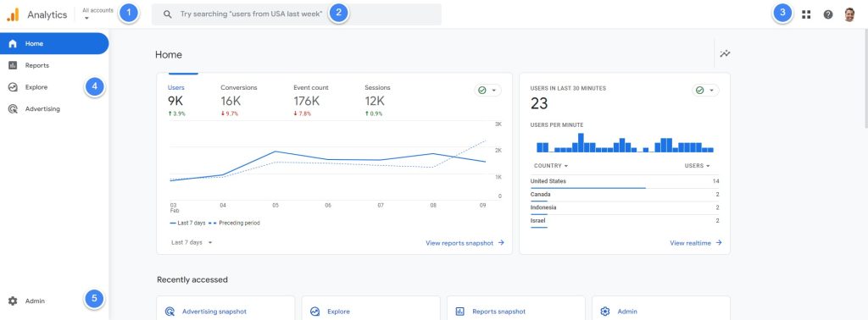Click the Israel row
The image size is (868, 320).
[x=625, y=221]
